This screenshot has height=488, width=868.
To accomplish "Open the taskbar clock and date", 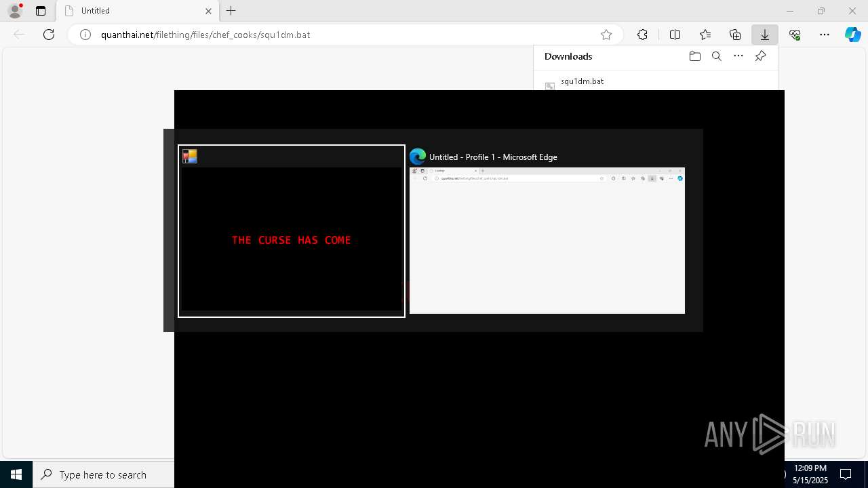I will [810, 474].
